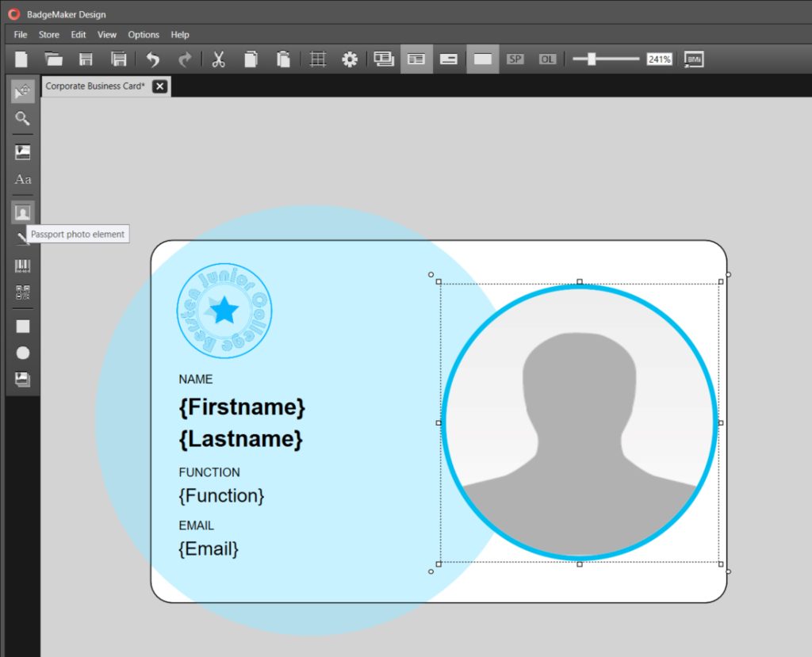The width and height of the screenshot is (812, 657).
Task: Toggle the SP view button
Action: [x=515, y=59]
